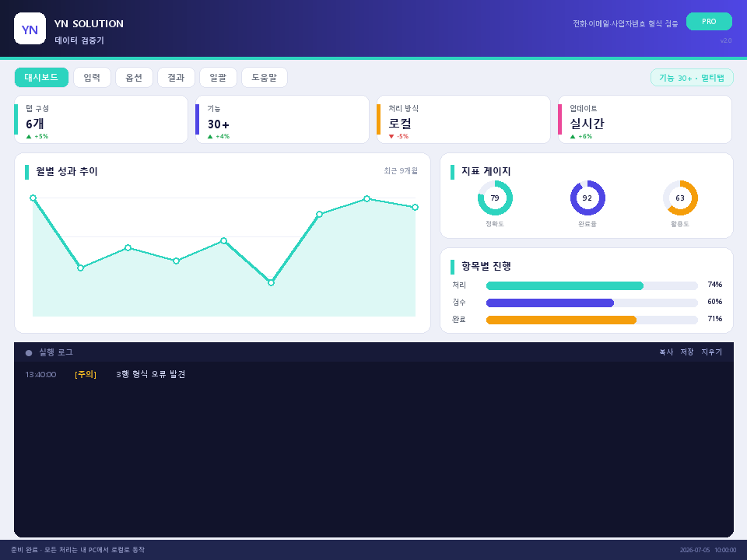Click the 실행 로그 header text
747x560 pixels.
point(56,352)
